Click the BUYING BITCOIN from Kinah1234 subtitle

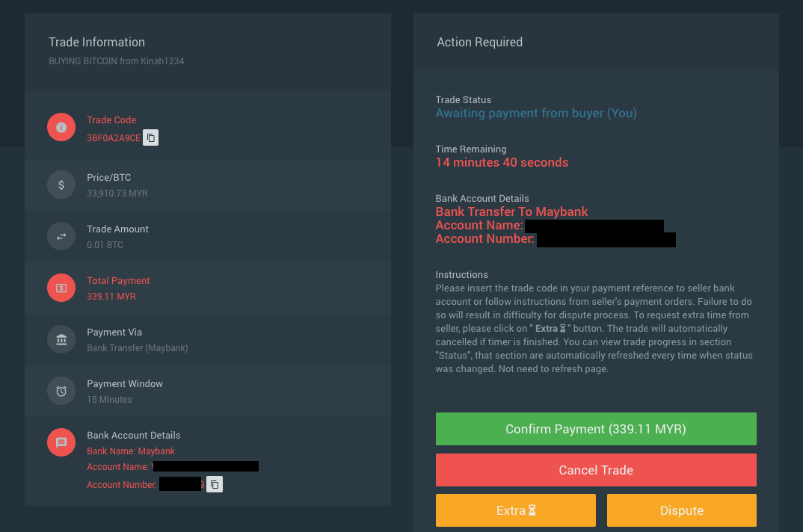(x=116, y=61)
